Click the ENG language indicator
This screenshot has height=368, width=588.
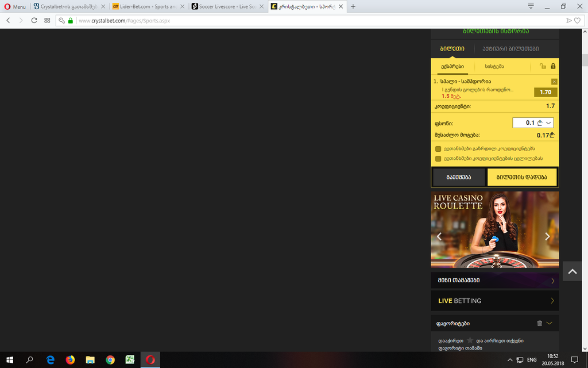pos(532,360)
